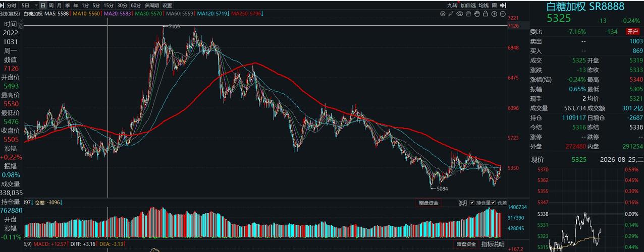Click 暗盘资金 button in MACD panel
644x252 pixels.
tap(466, 244)
